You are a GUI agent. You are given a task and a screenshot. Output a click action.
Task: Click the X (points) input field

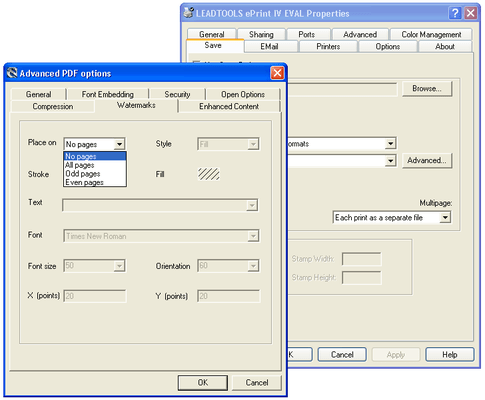click(x=95, y=296)
